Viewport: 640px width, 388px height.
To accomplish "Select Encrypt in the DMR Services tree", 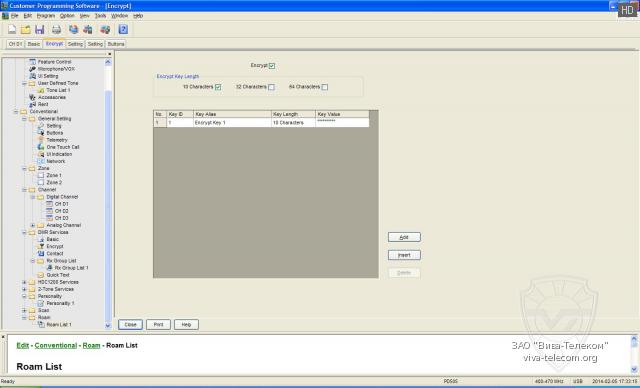I will 55,246.
